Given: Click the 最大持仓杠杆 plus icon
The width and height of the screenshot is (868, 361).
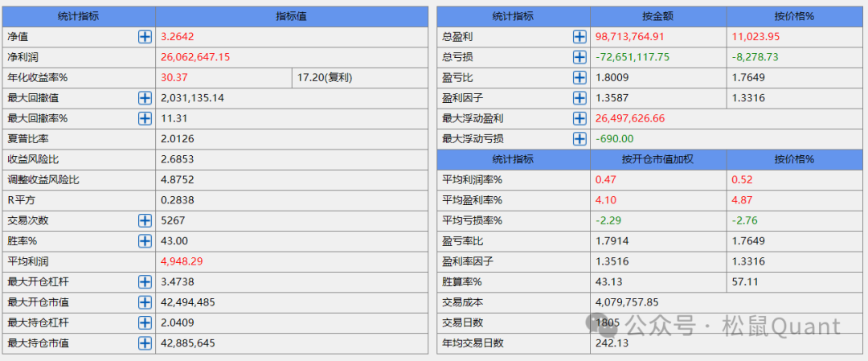Looking at the screenshot, I should point(145,322).
